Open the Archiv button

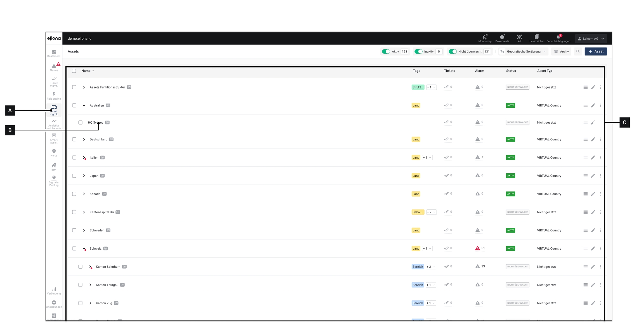pyautogui.click(x=561, y=51)
